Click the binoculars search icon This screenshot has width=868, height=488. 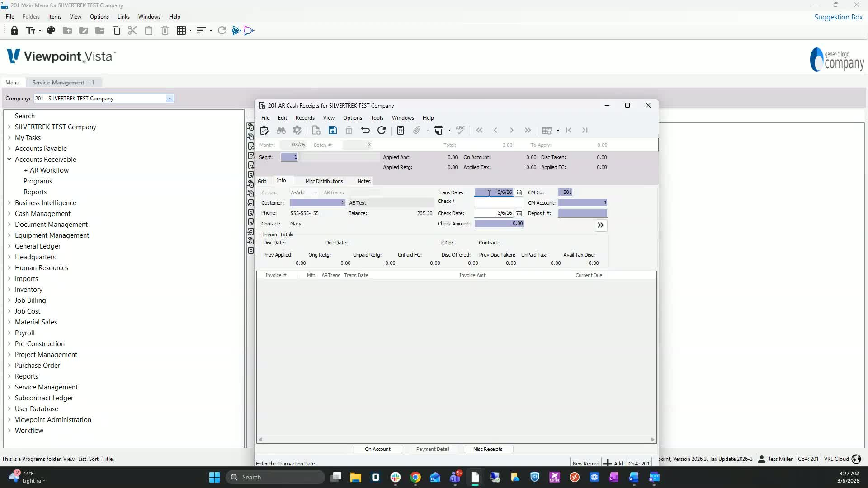point(281,131)
